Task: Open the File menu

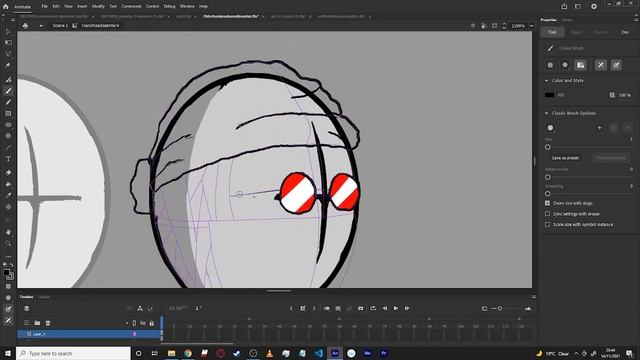Action: coord(44,7)
